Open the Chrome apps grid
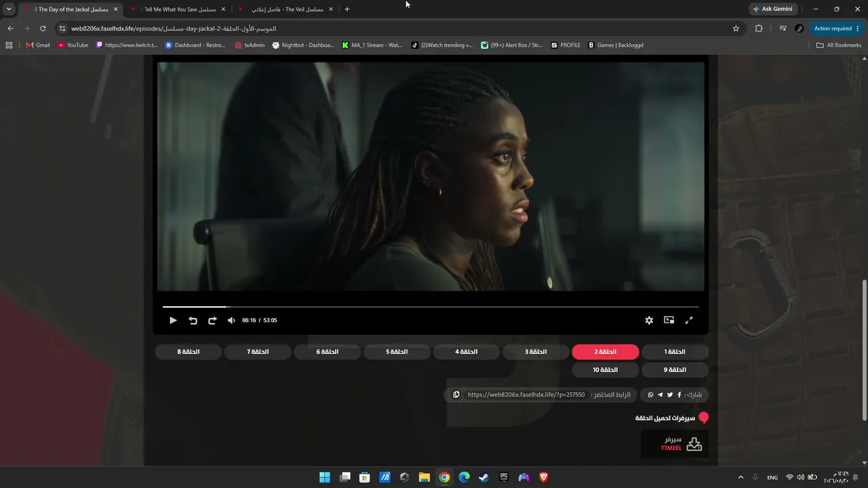The height and width of the screenshot is (488, 868). (9, 45)
